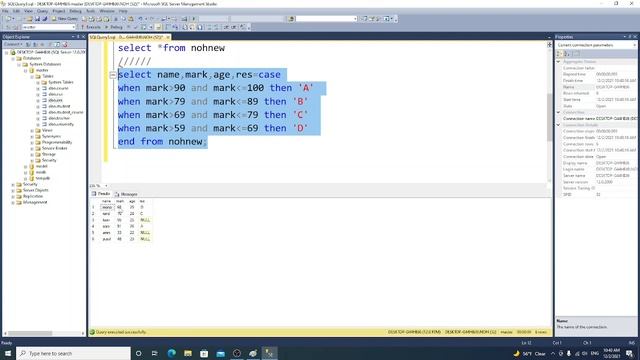Select the tempdb database
Screen dimensions: 640x360
tap(43, 178)
